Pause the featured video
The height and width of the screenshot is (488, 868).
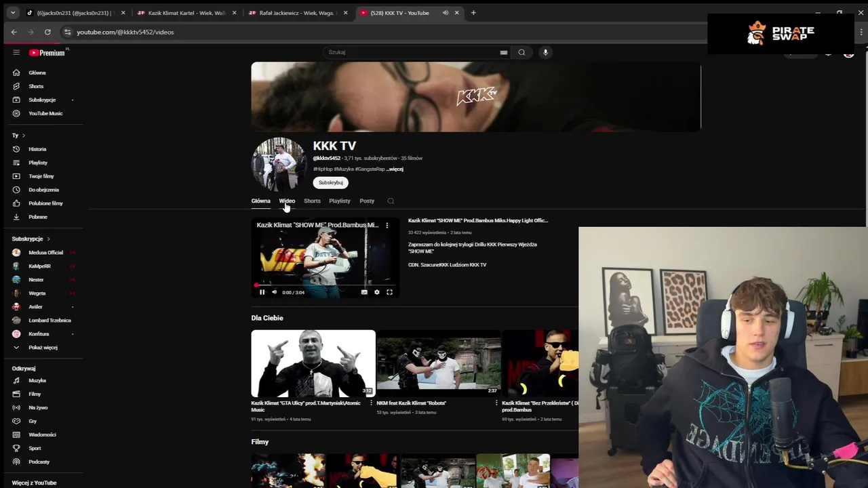click(x=262, y=292)
